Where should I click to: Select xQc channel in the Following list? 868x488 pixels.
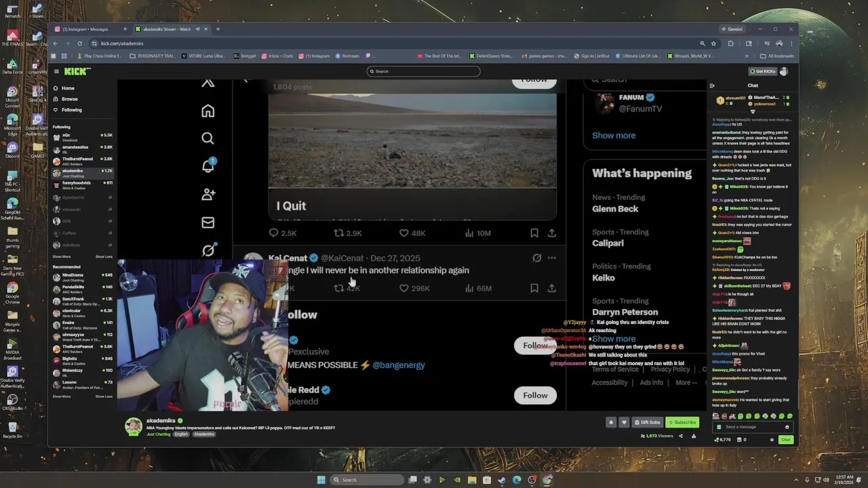(x=83, y=136)
